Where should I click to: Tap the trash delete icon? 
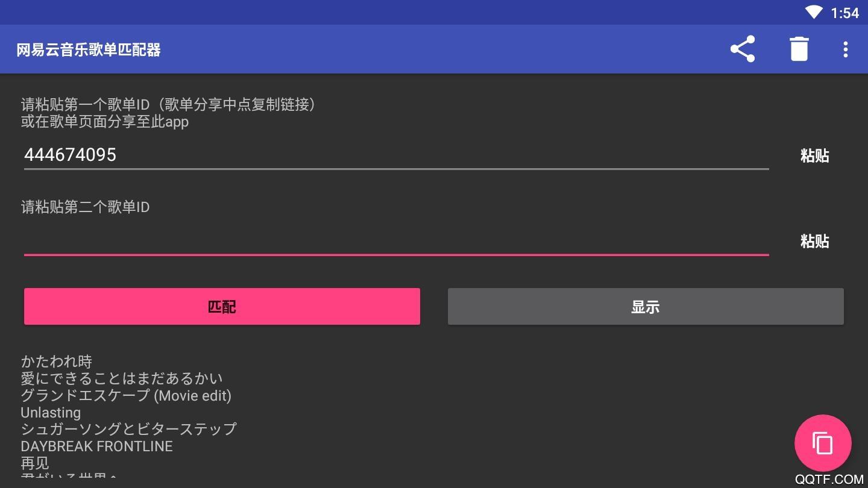(799, 49)
